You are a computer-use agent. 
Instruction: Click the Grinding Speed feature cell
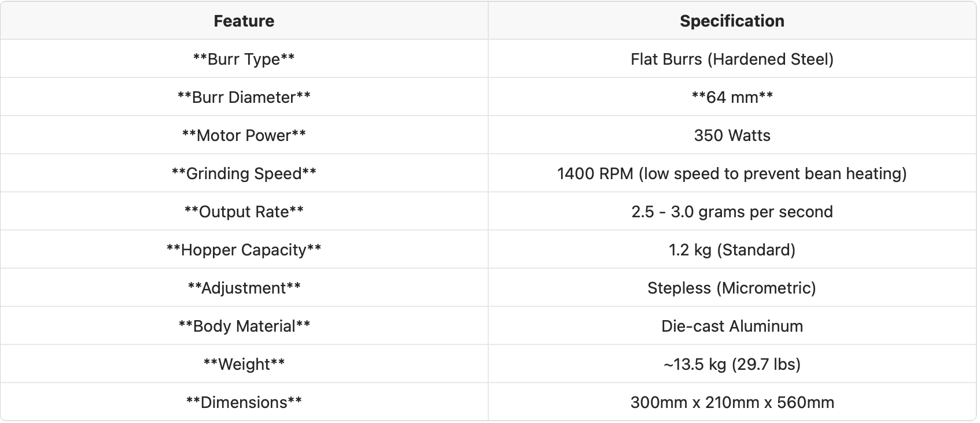coord(244,173)
